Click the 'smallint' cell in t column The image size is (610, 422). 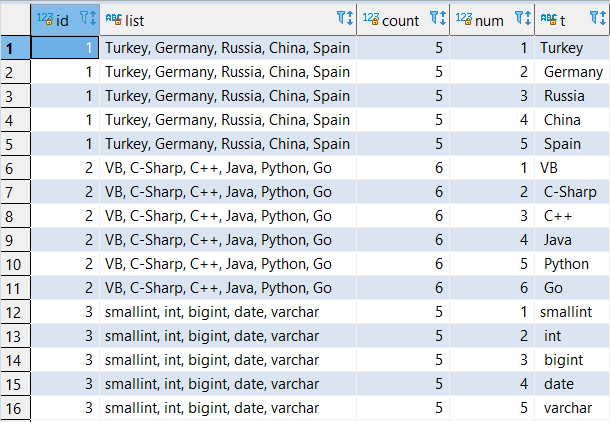[x=572, y=312]
